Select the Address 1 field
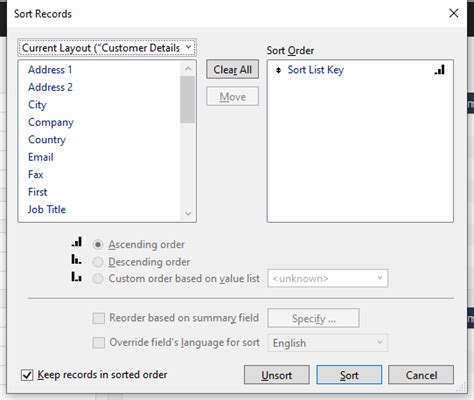Viewport: 474px width, 400px height. (50, 70)
